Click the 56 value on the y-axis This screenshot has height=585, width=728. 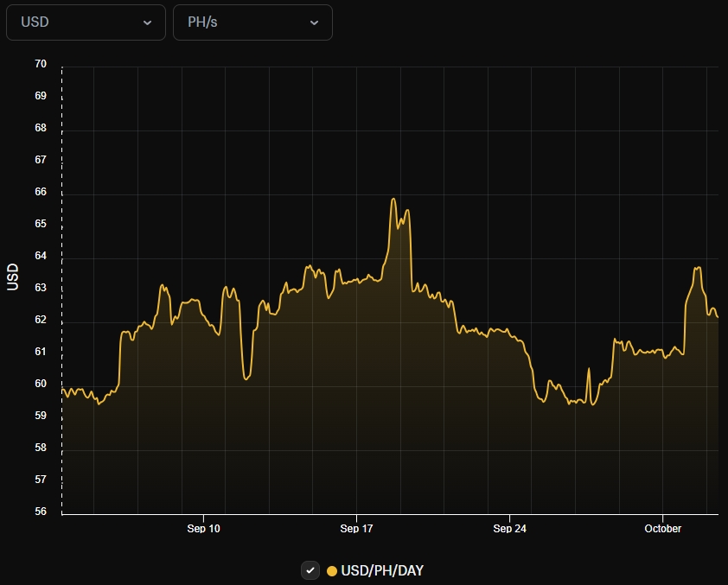point(41,512)
